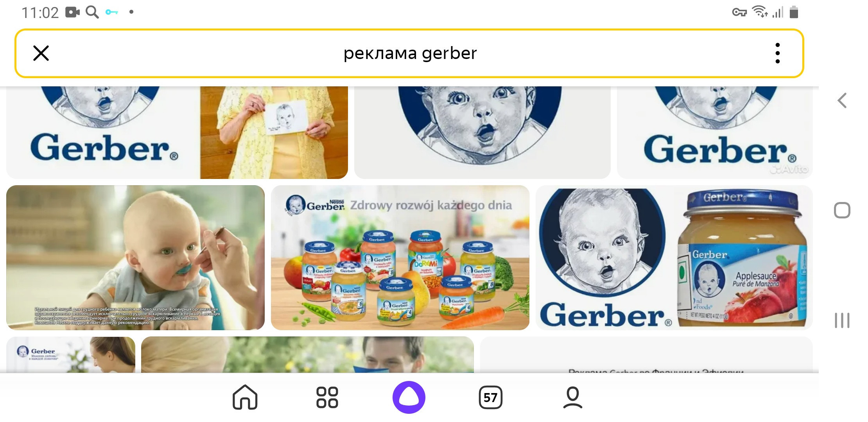Image resolution: width=868 pixels, height=422 pixels.
Task: Clear the search with the X icon
Action: coord(41,53)
